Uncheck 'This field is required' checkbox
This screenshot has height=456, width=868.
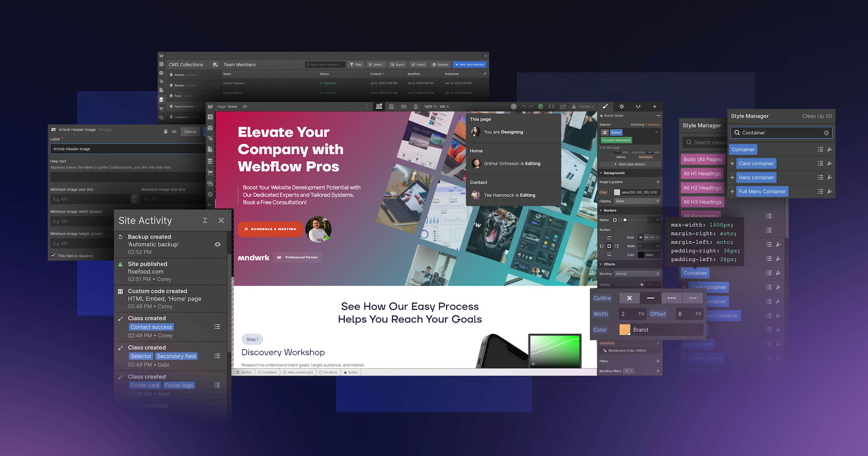[x=53, y=255]
